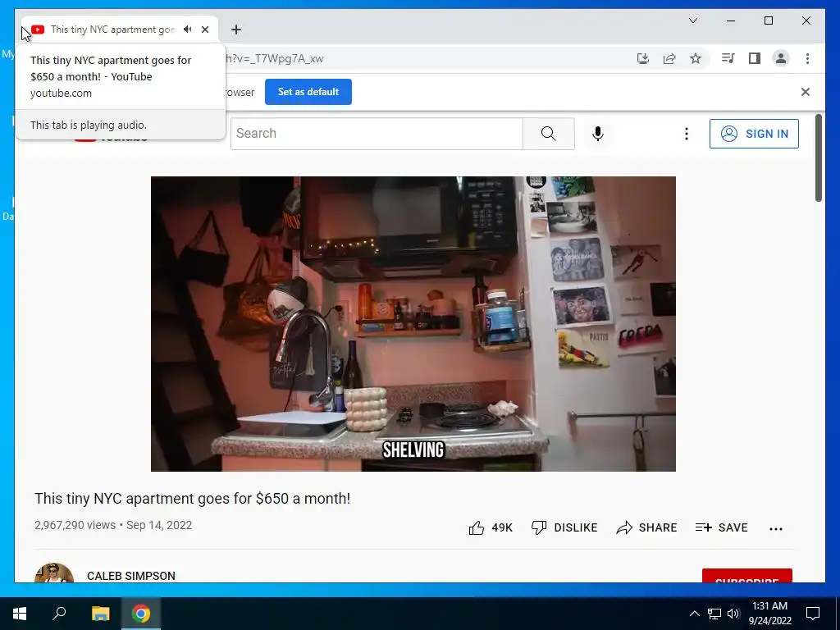Click the video title text
This screenshot has height=630, width=840.
pyautogui.click(x=192, y=499)
